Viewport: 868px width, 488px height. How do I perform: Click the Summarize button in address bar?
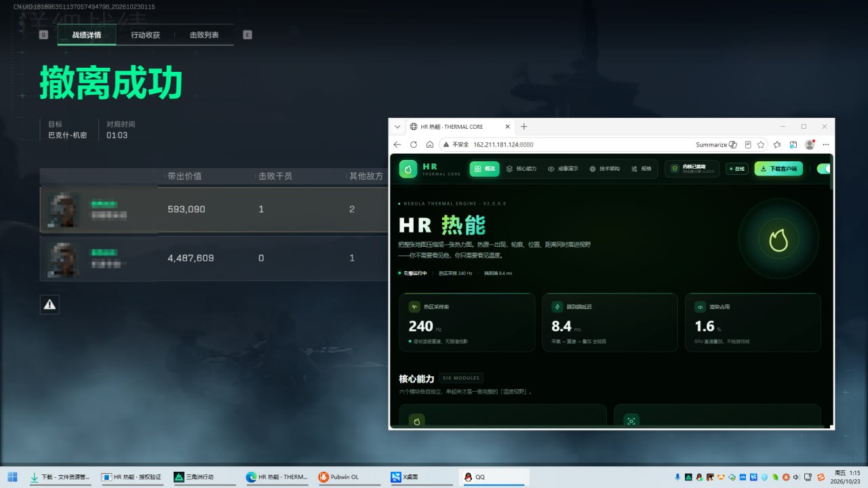point(716,144)
